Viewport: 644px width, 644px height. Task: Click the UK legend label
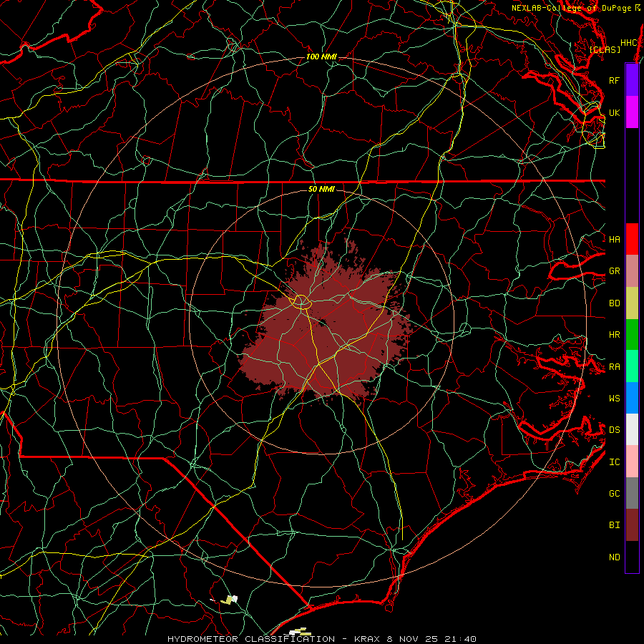point(615,113)
